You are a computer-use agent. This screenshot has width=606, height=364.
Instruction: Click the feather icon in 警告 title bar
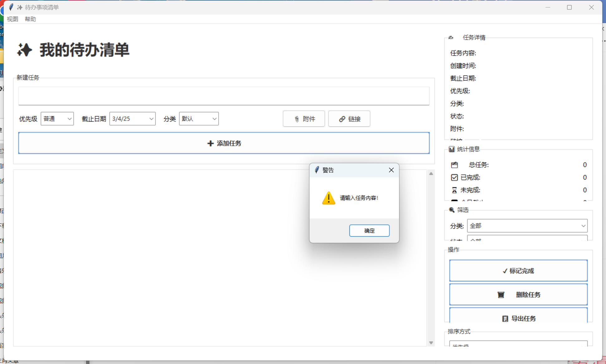pyautogui.click(x=317, y=170)
